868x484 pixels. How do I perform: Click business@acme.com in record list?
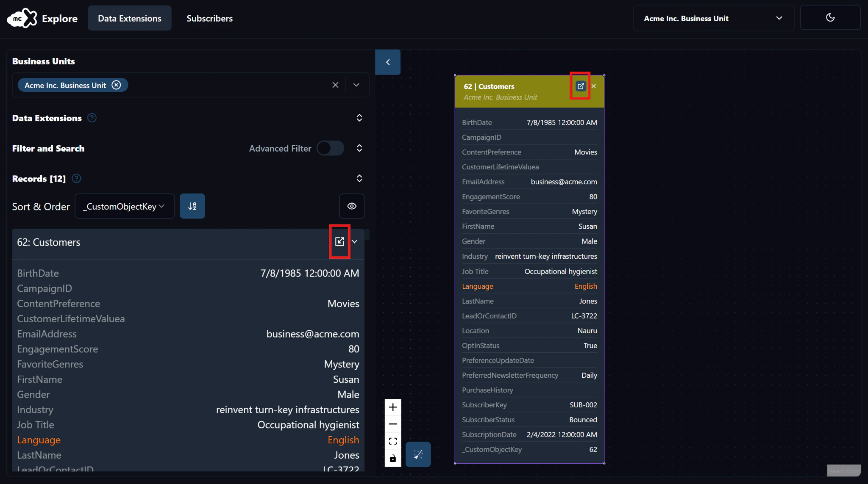(x=313, y=334)
